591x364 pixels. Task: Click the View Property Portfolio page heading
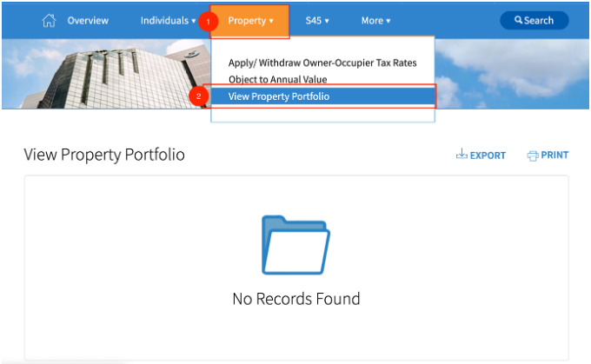pos(104,155)
